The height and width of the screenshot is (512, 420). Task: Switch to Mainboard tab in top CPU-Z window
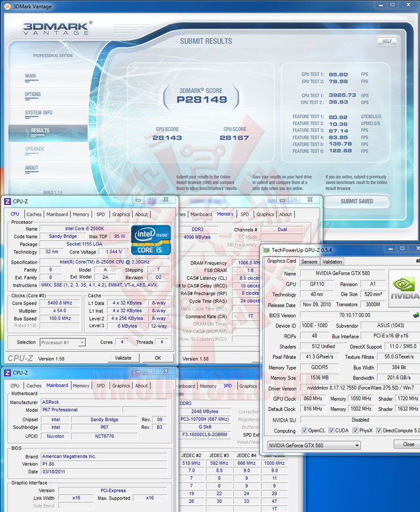57,214
